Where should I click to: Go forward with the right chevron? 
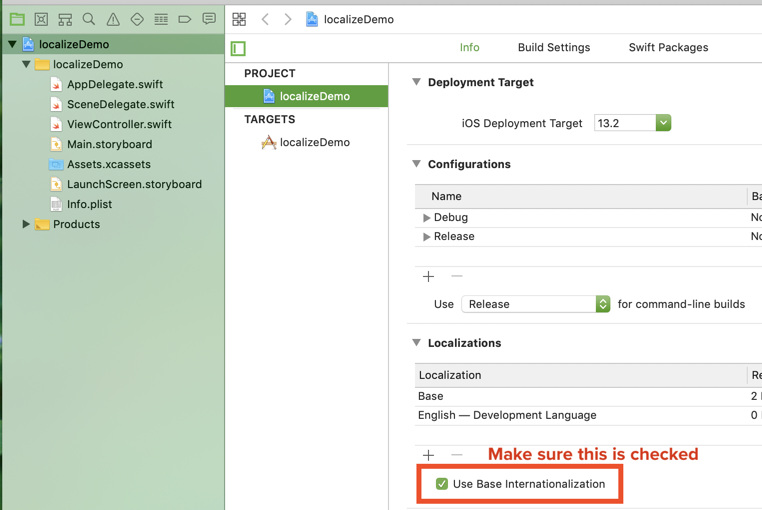pyautogui.click(x=288, y=19)
